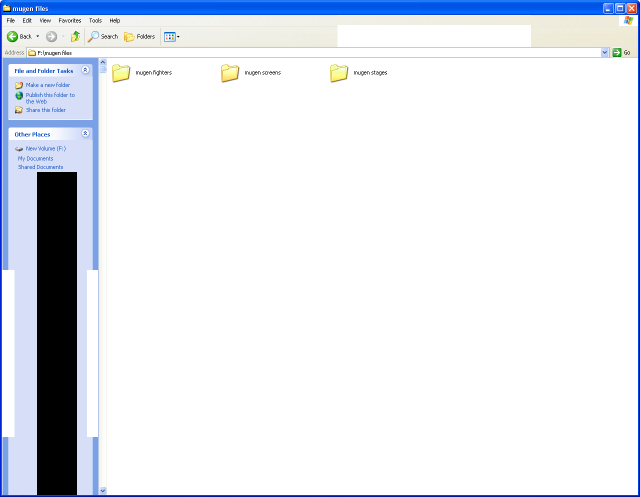Click Share this folder link

[45, 110]
